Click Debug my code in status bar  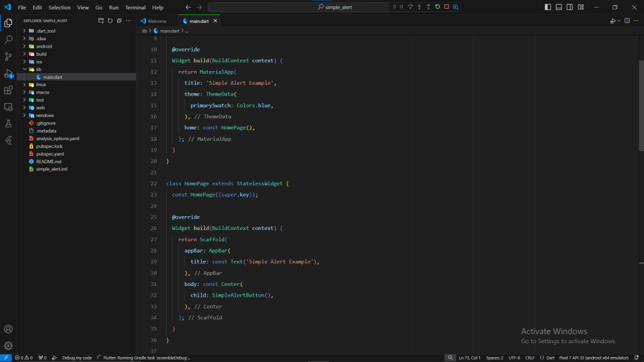[x=77, y=358]
